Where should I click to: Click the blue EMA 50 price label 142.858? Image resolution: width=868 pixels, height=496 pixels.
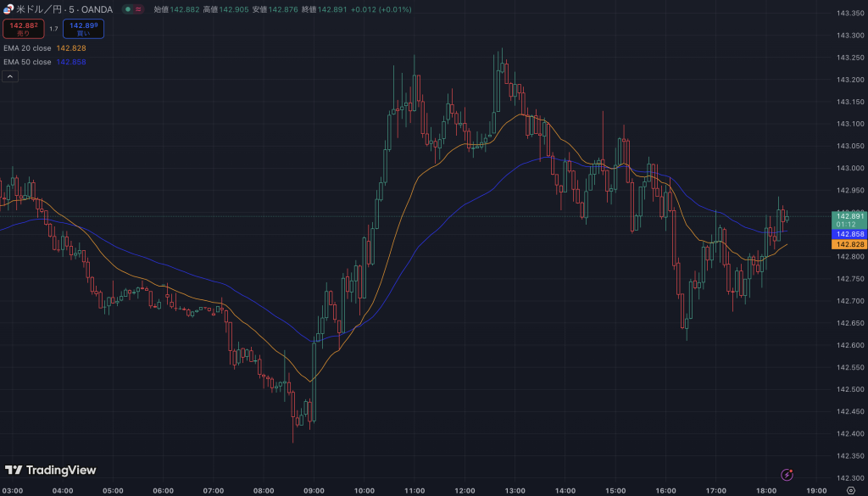tap(849, 234)
